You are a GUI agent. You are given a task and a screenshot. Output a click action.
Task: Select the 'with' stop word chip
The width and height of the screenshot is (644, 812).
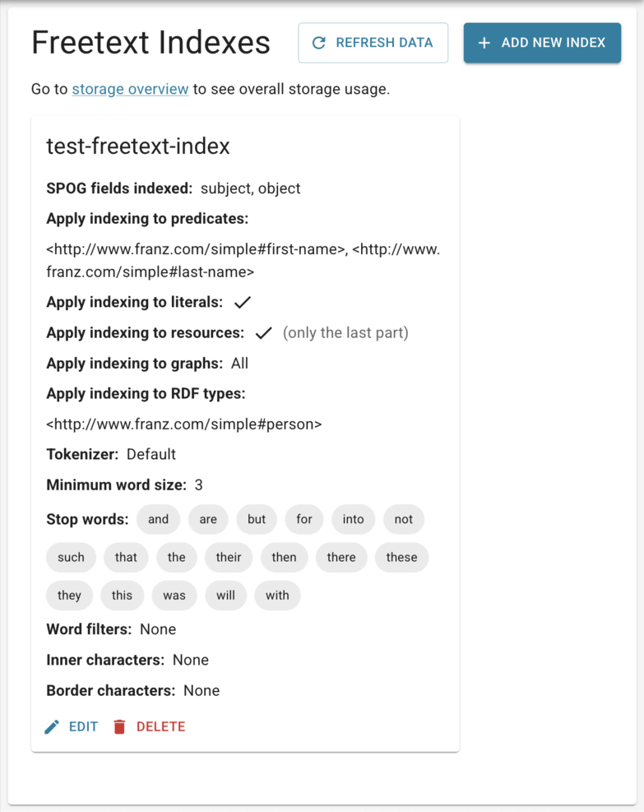277,595
